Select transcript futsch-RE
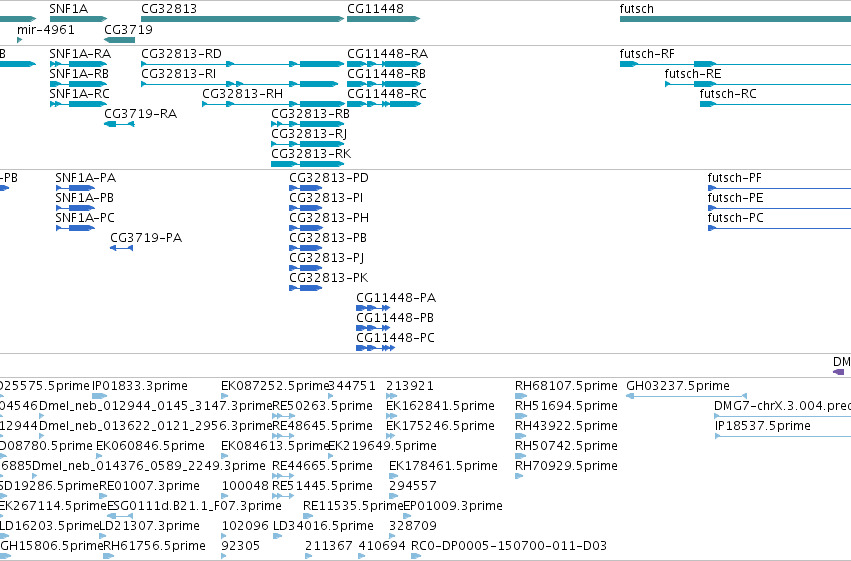 tap(758, 84)
